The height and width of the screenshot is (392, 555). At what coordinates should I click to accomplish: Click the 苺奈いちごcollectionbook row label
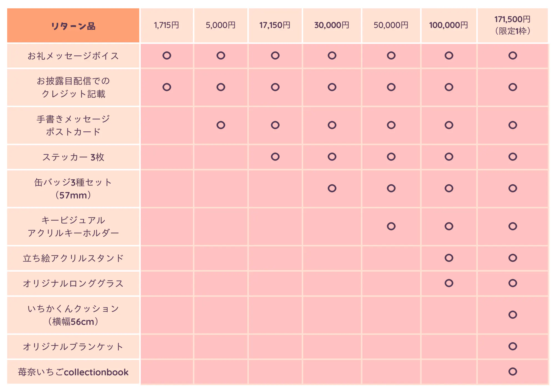point(73,372)
